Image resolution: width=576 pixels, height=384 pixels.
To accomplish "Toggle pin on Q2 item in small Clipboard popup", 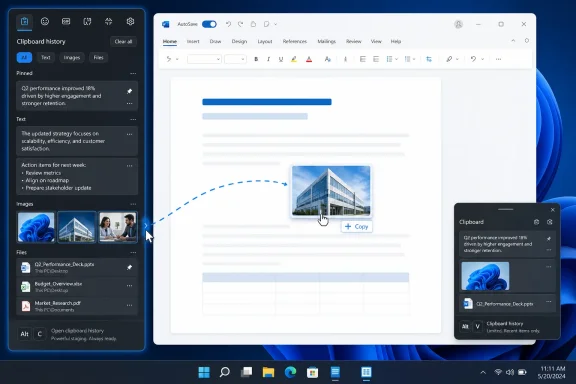I will tap(549, 239).
